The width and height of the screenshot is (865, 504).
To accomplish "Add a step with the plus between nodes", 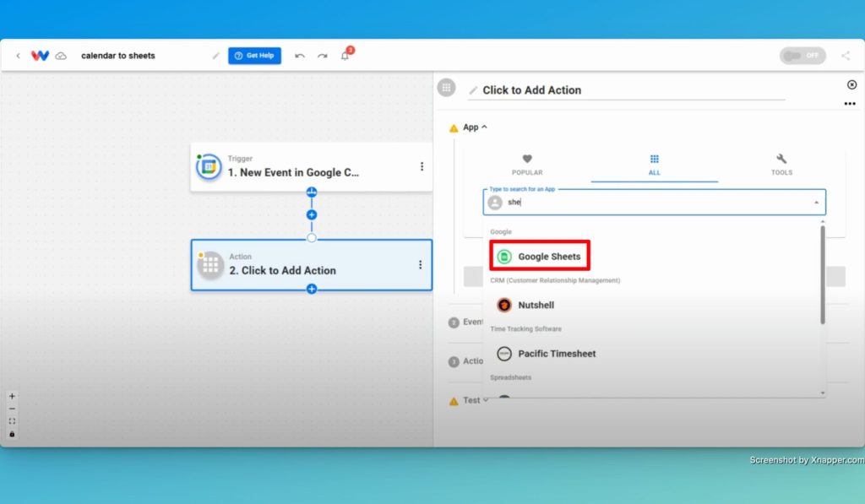I will tap(312, 215).
